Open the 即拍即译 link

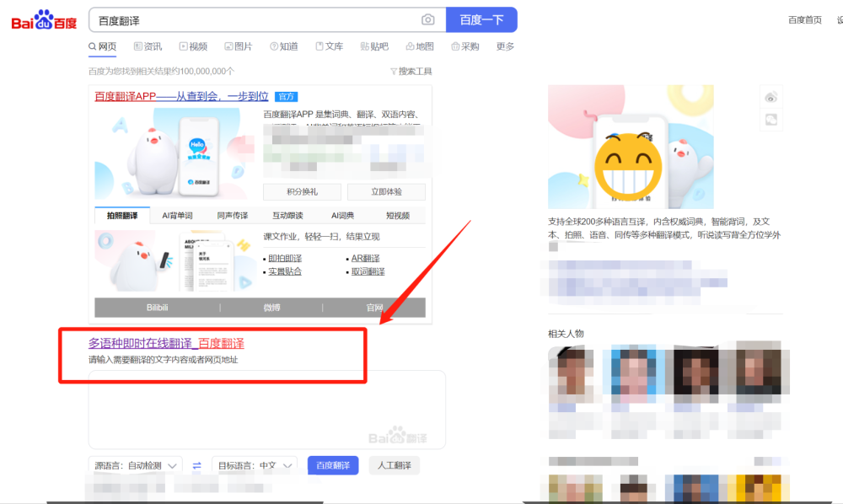point(285,259)
